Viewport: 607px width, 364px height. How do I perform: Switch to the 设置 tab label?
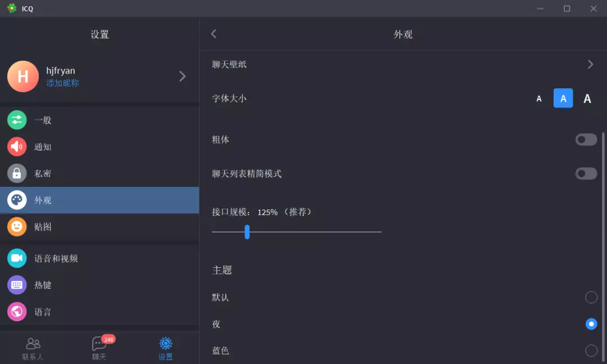tap(166, 357)
